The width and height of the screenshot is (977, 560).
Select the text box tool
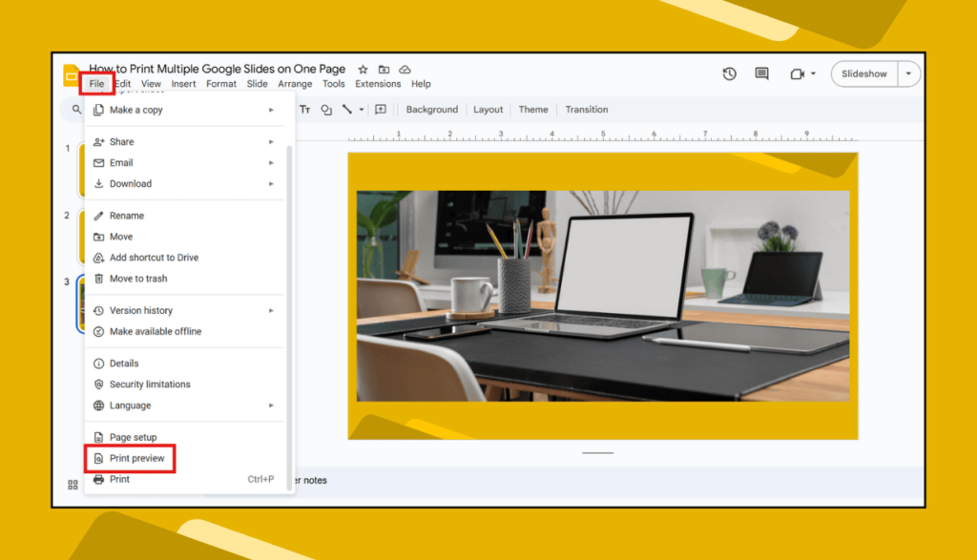click(x=304, y=110)
